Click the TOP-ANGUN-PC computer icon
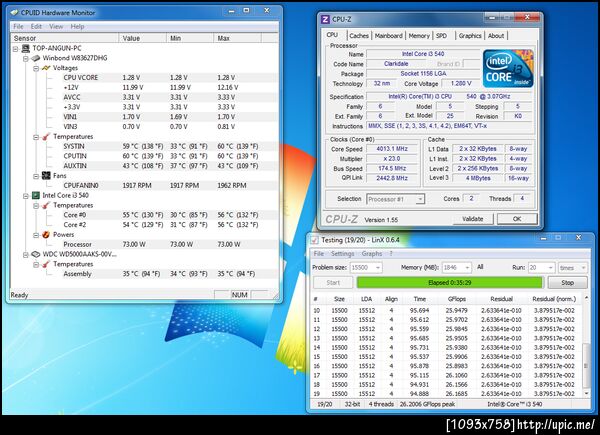This screenshot has width=600, height=435. coord(26,48)
